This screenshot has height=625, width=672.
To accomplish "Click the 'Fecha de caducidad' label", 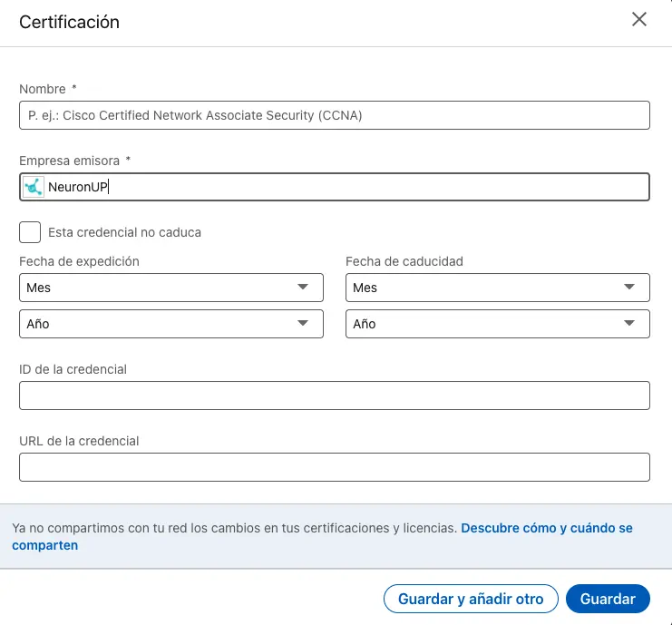I will click(404, 261).
